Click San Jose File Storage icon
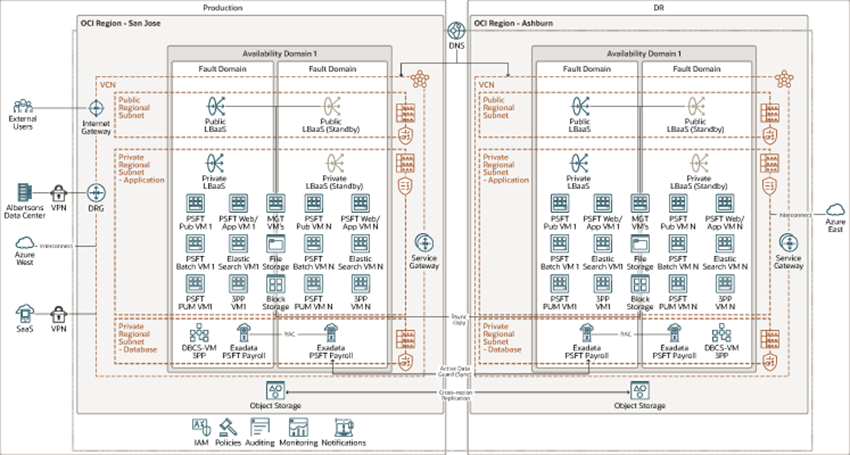 coord(275,244)
